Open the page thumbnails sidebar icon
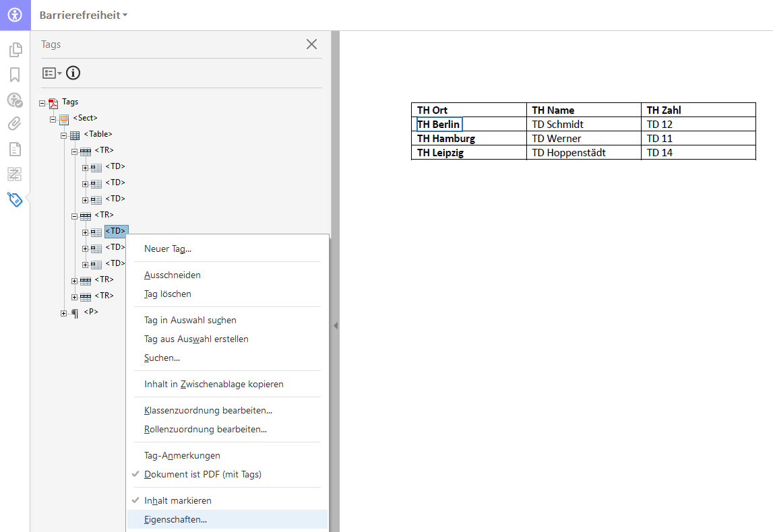 pyautogui.click(x=15, y=50)
